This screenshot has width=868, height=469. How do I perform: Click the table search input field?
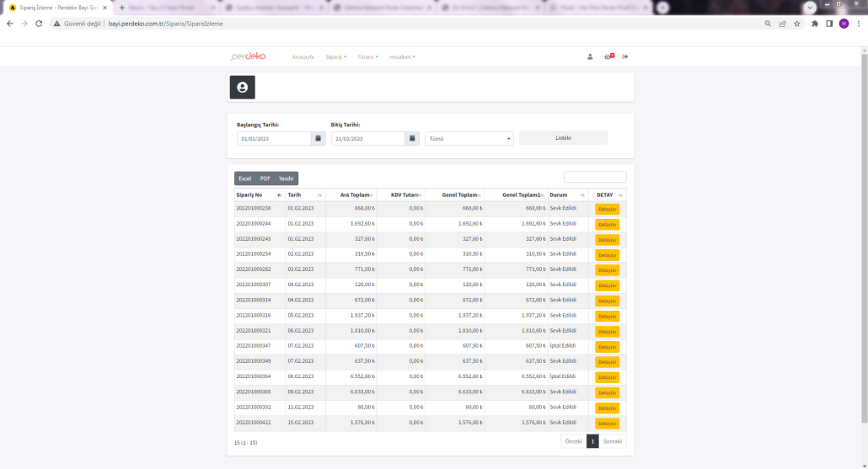595,177
